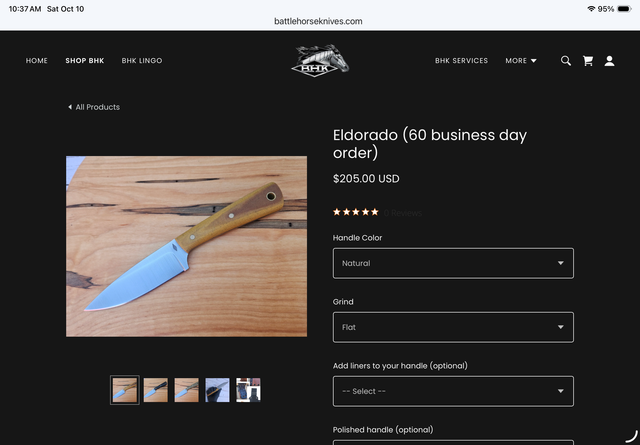
Task: Click the $205.00 USD price
Action: (x=366, y=179)
